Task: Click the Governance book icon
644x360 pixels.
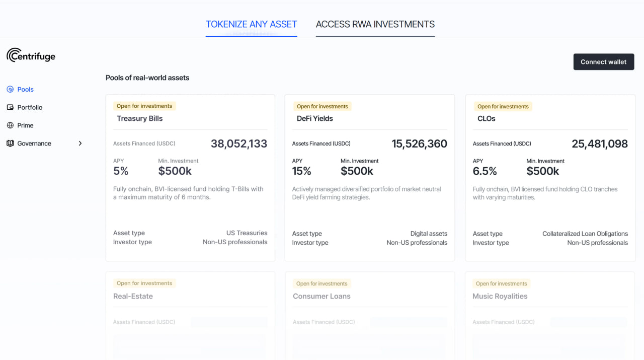Action: click(x=10, y=143)
